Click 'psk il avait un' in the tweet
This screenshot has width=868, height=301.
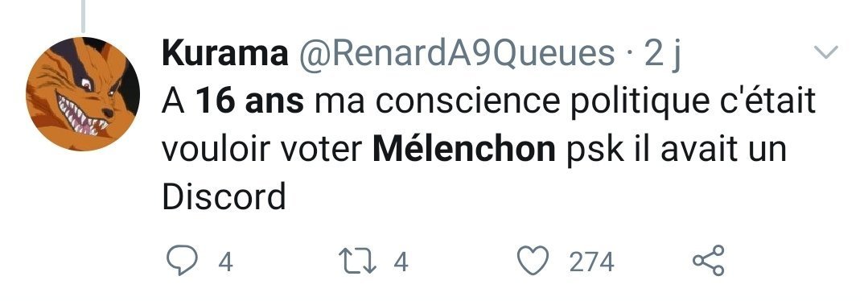676,150
